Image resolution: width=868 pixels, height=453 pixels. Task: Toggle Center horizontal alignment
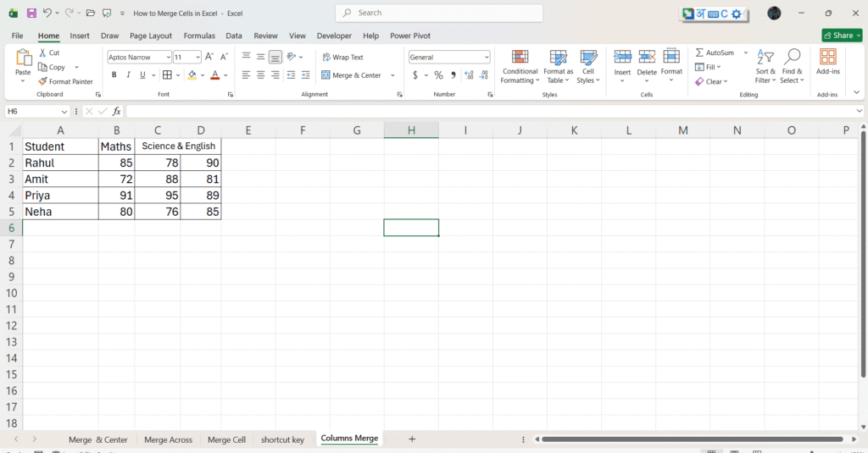(x=261, y=75)
